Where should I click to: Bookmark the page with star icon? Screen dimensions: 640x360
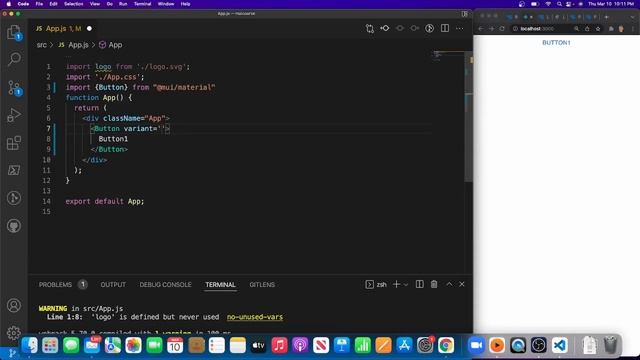[x=598, y=29]
